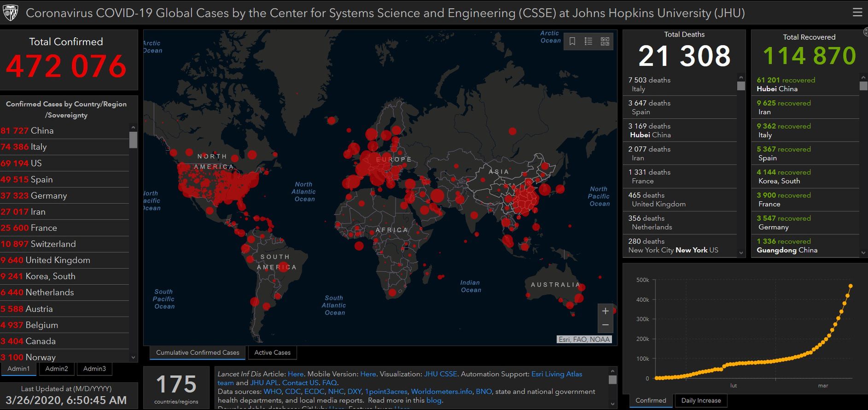Switch to the Active Cases map tab
This screenshot has height=410, width=868.
273,352
